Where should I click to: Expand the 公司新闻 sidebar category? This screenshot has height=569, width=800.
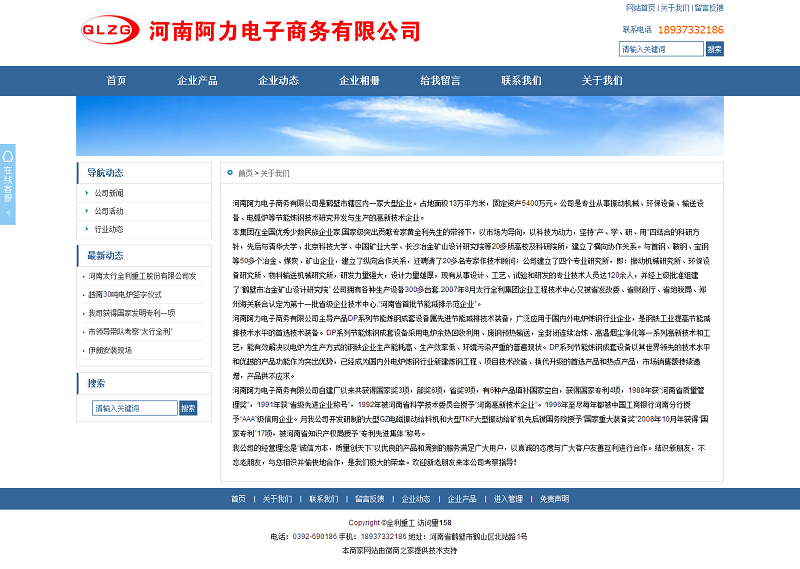tap(109, 193)
